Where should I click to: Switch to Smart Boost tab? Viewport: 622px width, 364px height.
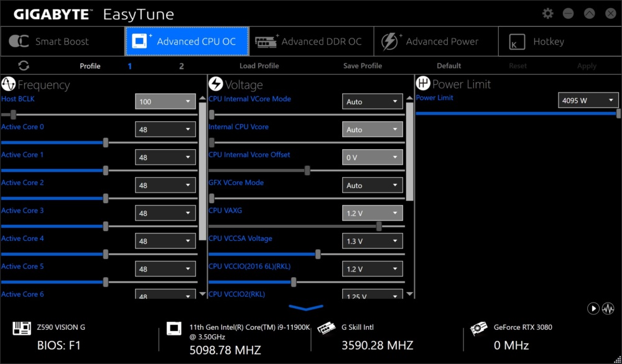[63, 41]
